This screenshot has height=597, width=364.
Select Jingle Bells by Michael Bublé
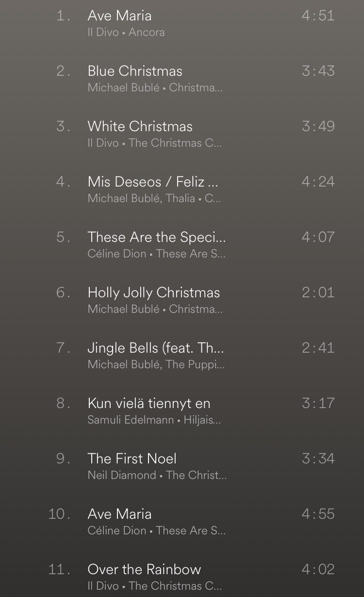coord(182,356)
